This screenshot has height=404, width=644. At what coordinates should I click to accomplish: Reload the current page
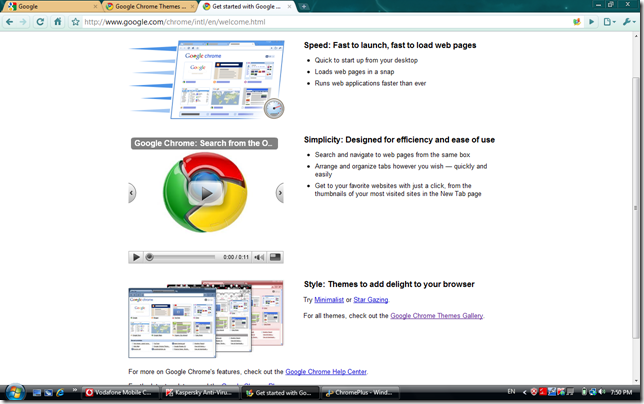tap(40, 22)
